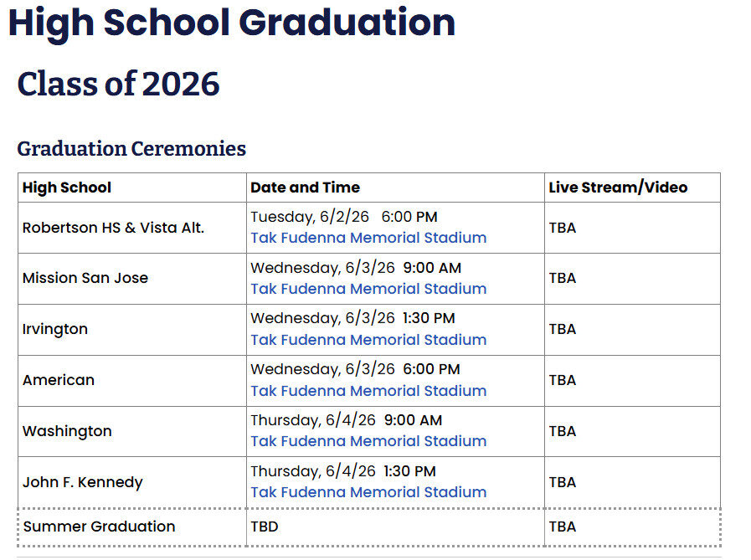Click the Date and Time column header
751x560 pixels.
click(x=305, y=188)
